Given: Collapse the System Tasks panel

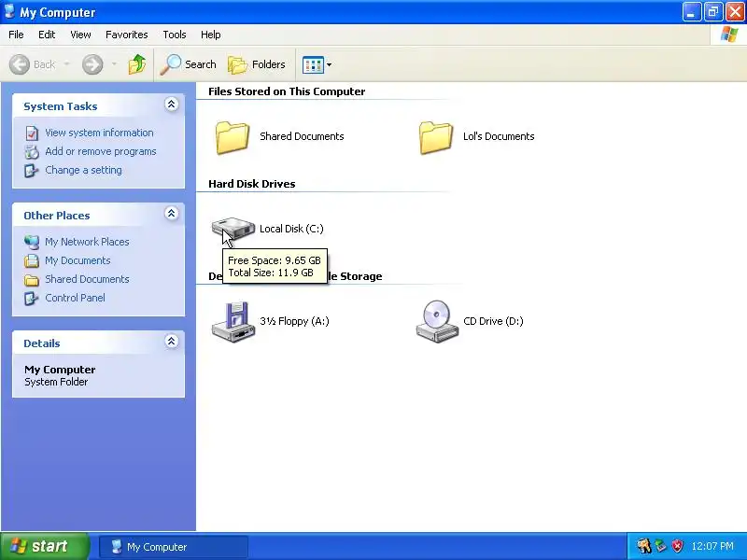Looking at the screenshot, I should 172,105.
